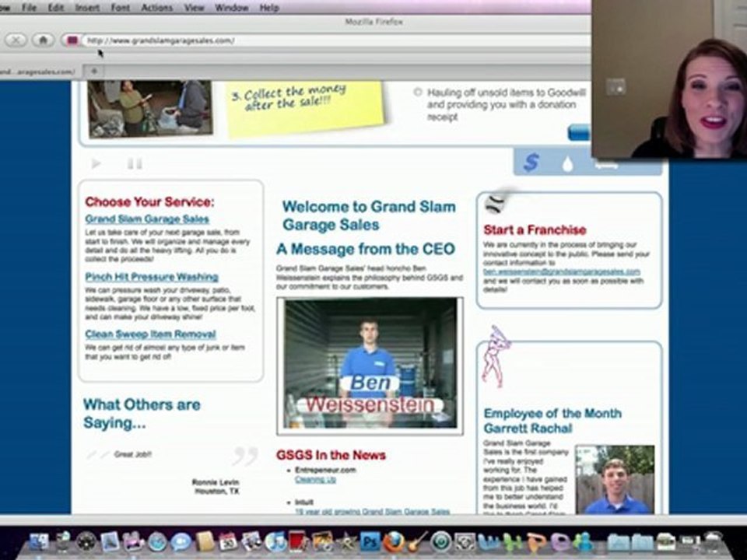
Task: Click the garage sale photo thumbnail
Action: (150, 109)
